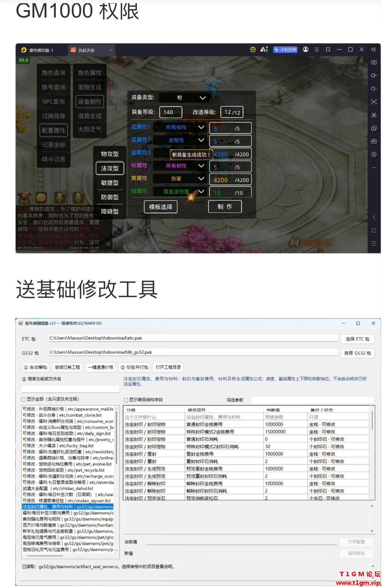Screen dimensions: 382x588
Task: Open the in-game chat bubble icon
Action: pyautogui.click(x=41, y=198)
